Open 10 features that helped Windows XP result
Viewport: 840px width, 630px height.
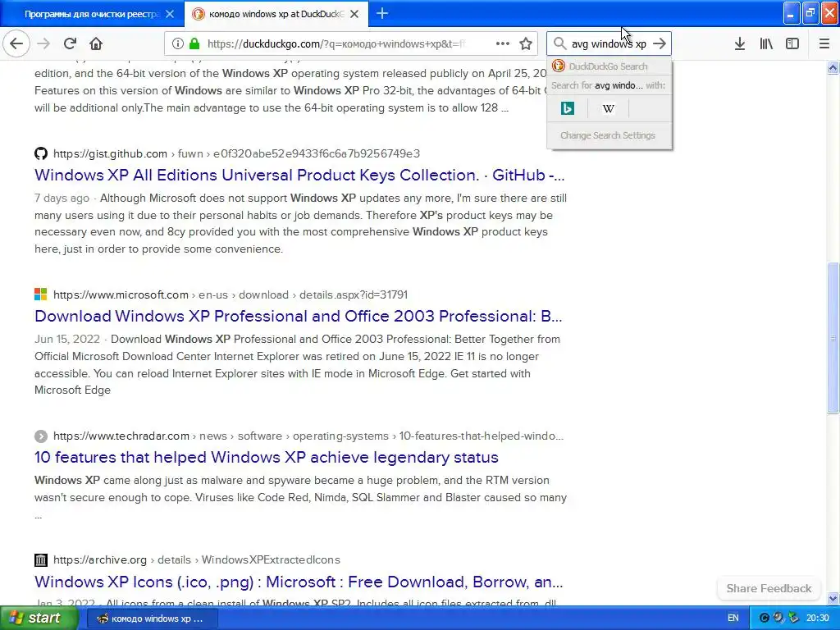[x=267, y=457]
